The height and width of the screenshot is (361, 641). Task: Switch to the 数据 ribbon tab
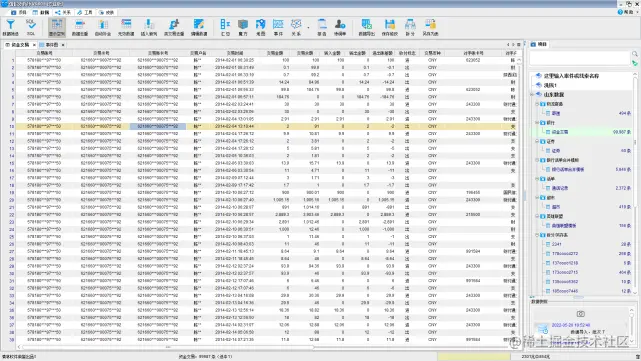coord(41,13)
